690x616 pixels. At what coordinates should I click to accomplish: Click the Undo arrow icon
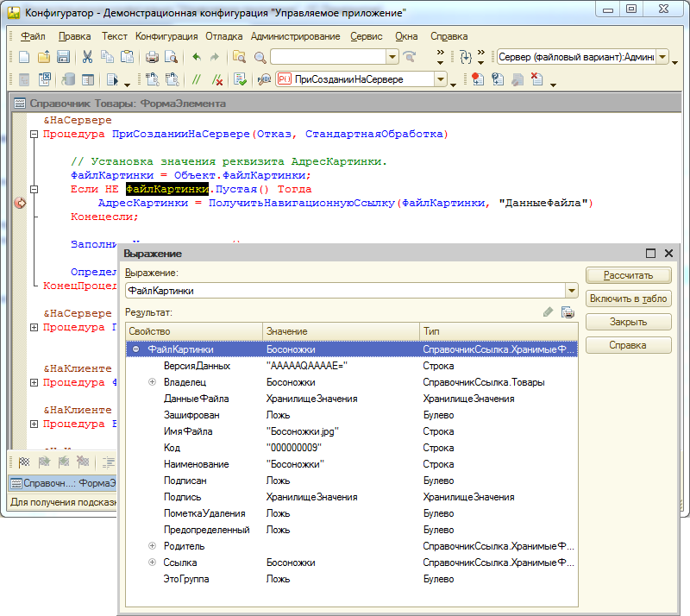click(196, 57)
